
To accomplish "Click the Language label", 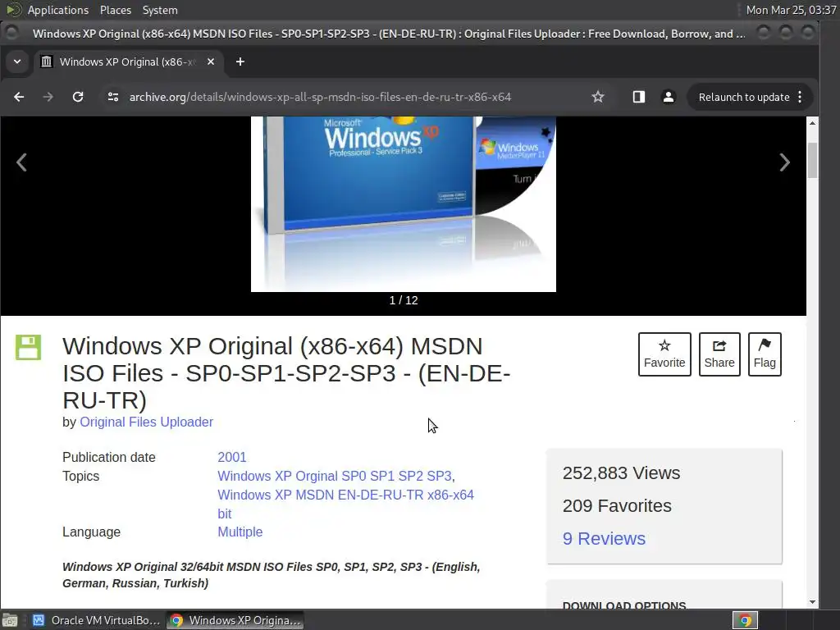I will [91, 532].
